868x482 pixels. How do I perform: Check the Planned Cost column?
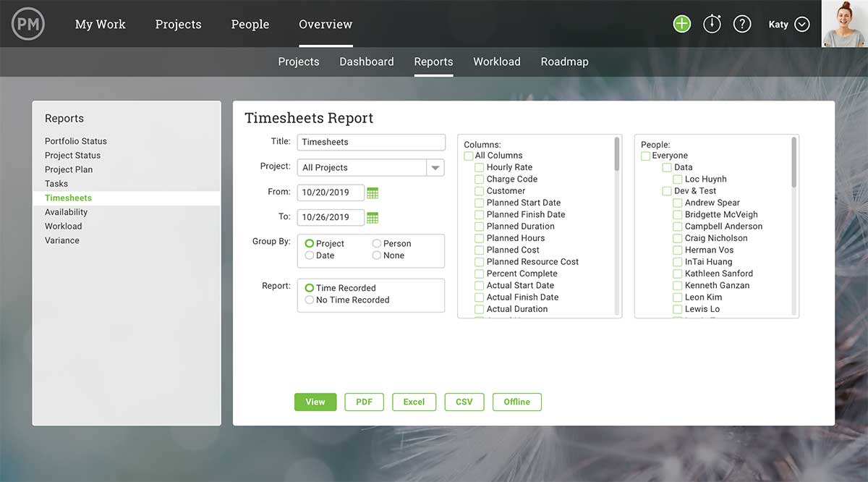[480, 250]
